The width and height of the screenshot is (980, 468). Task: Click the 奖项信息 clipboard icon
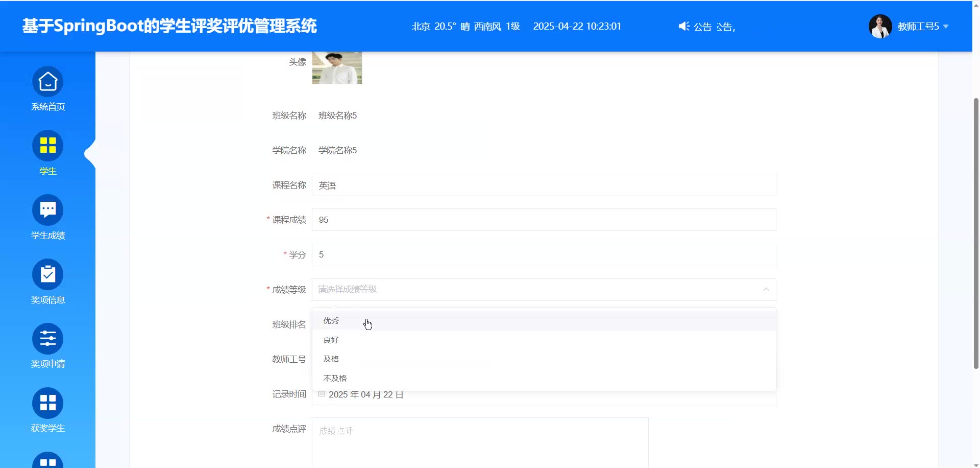(x=47, y=274)
